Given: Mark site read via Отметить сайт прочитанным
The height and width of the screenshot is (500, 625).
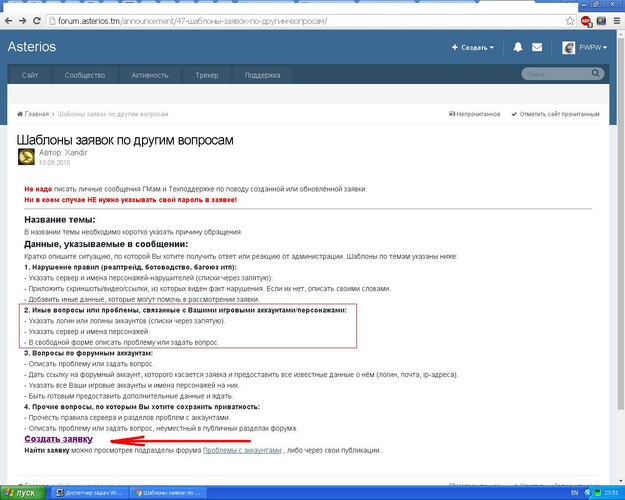Looking at the screenshot, I should pyautogui.click(x=557, y=114).
